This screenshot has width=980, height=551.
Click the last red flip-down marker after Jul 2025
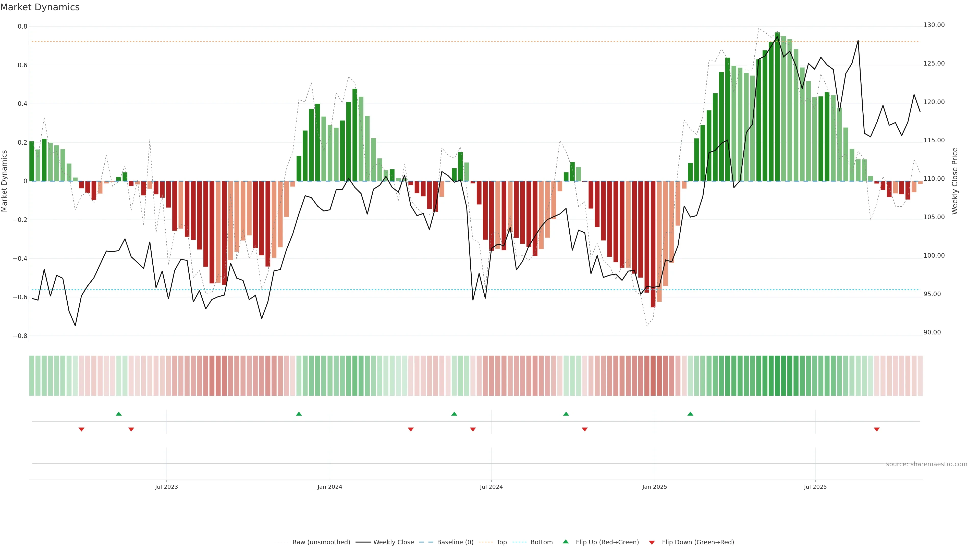point(877,429)
